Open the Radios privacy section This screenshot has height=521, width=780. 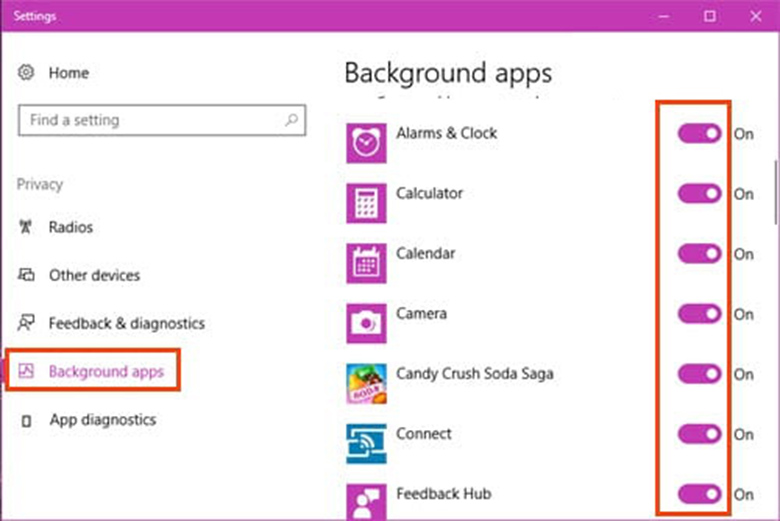[x=70, y=227]
